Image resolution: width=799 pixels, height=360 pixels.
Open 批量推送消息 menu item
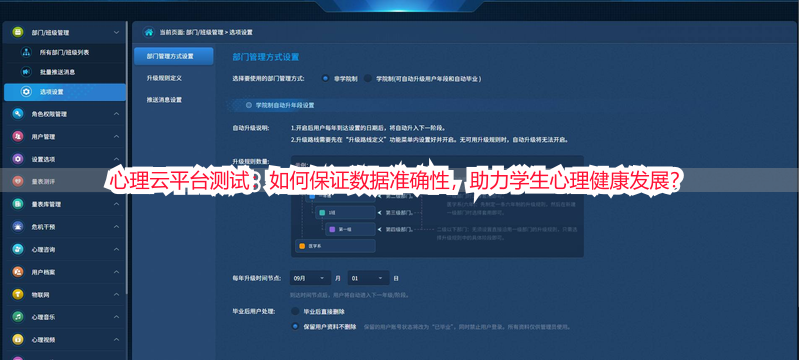58,72
